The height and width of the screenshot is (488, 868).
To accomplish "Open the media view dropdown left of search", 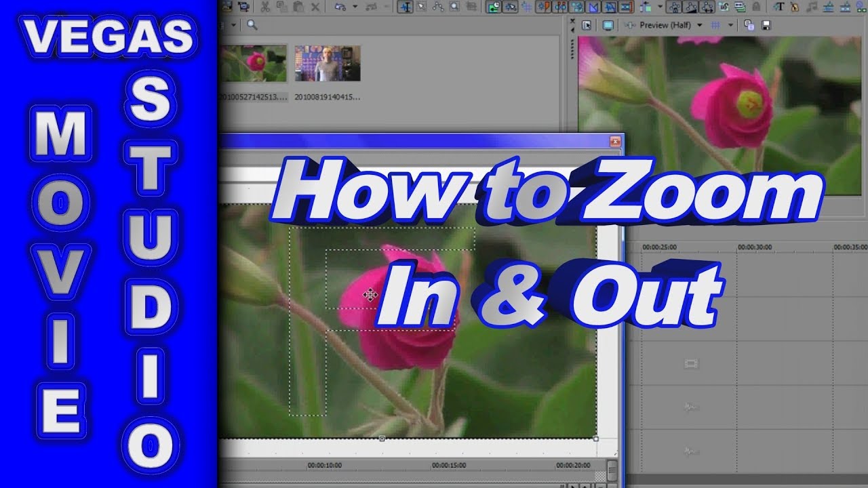I will point(233,25).
